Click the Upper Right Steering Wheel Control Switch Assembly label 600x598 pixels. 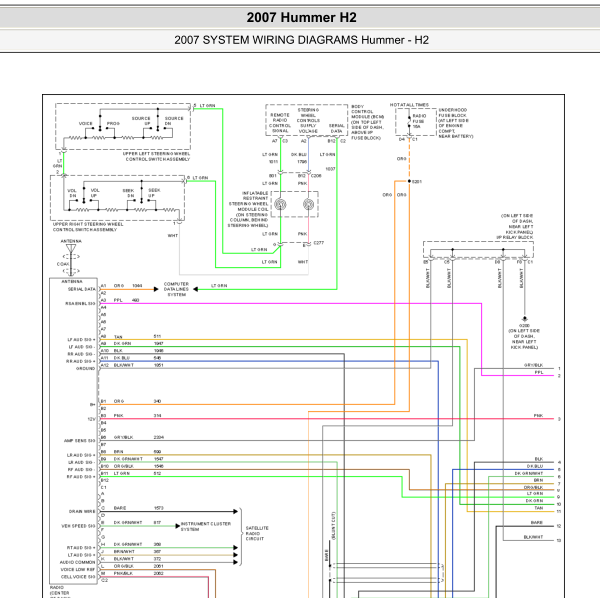pyautogui.click(x=88, y=227)
